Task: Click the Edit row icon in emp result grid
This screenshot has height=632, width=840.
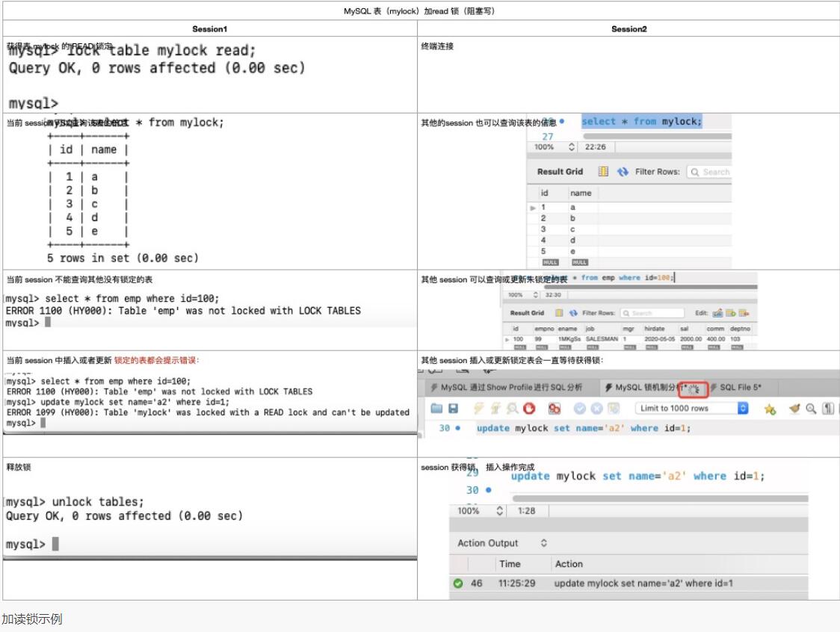Action: click(x=718, y=313)
